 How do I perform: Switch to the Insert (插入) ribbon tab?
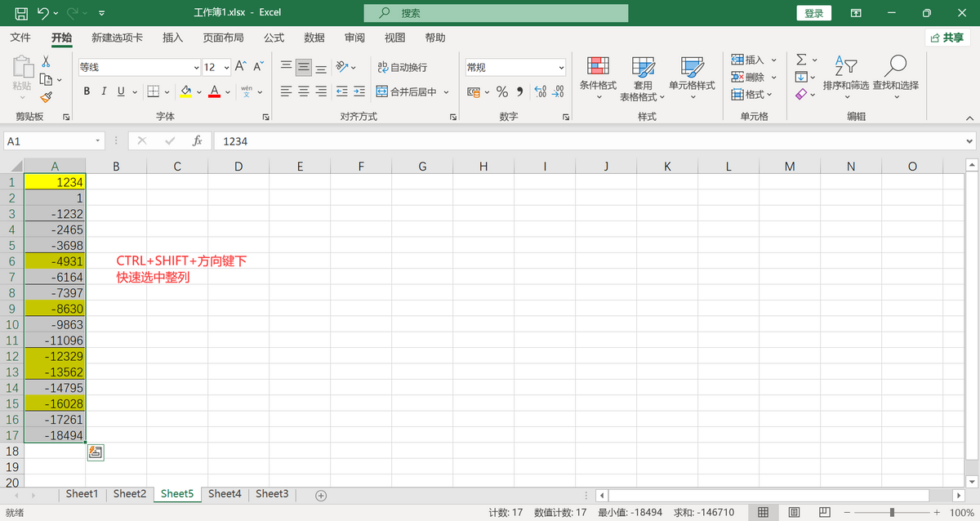coord(173,38)
